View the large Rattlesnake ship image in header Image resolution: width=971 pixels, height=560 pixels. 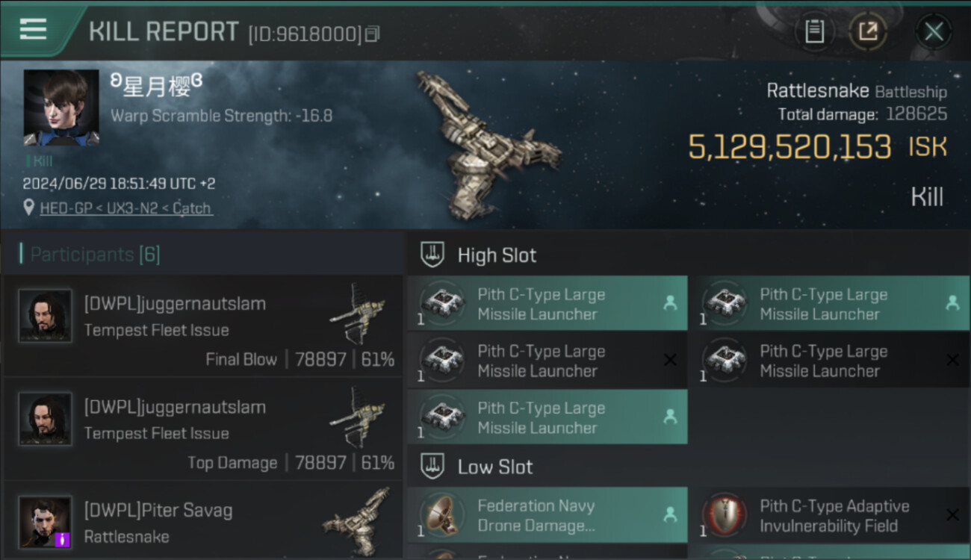(x=485, y=146)
